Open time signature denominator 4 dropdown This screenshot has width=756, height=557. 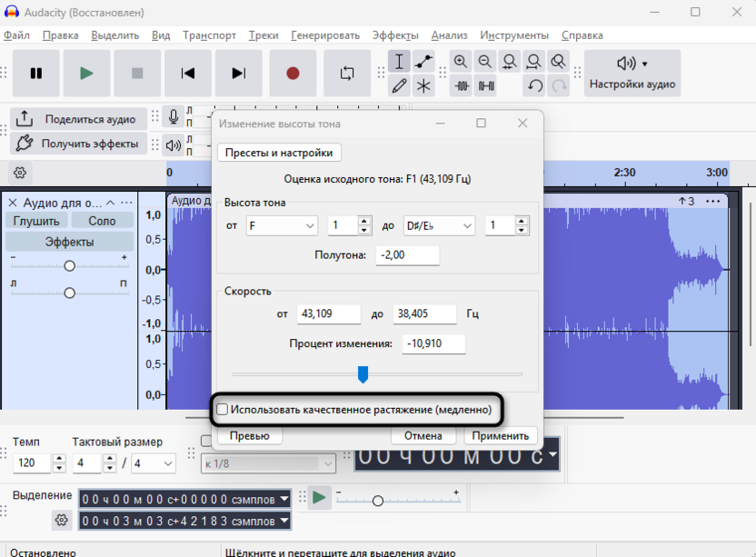pyautogui.click(x=154, y=463)
